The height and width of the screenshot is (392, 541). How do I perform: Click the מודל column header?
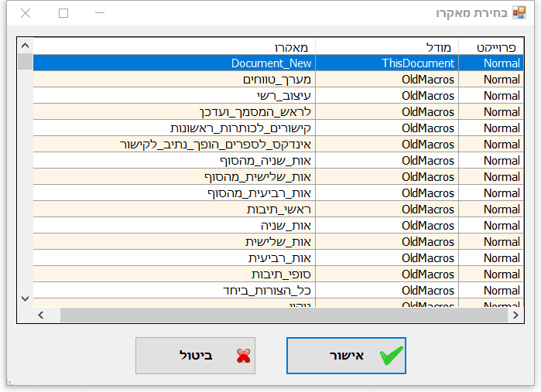(387, 47)
